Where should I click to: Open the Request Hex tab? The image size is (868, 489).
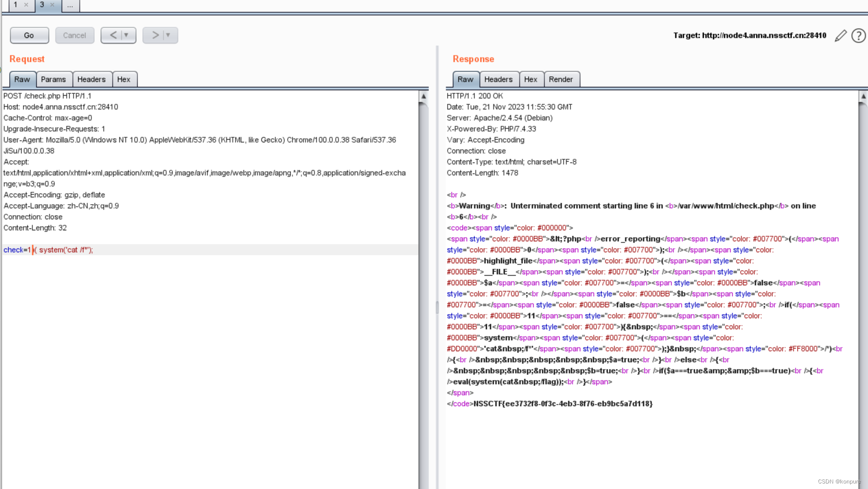click(124, 79)
